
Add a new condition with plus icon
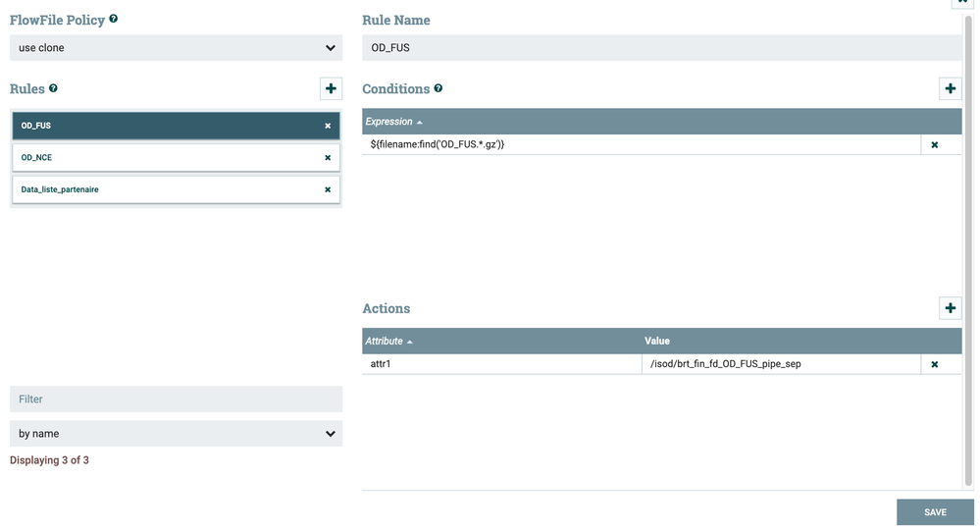[950, 88]
